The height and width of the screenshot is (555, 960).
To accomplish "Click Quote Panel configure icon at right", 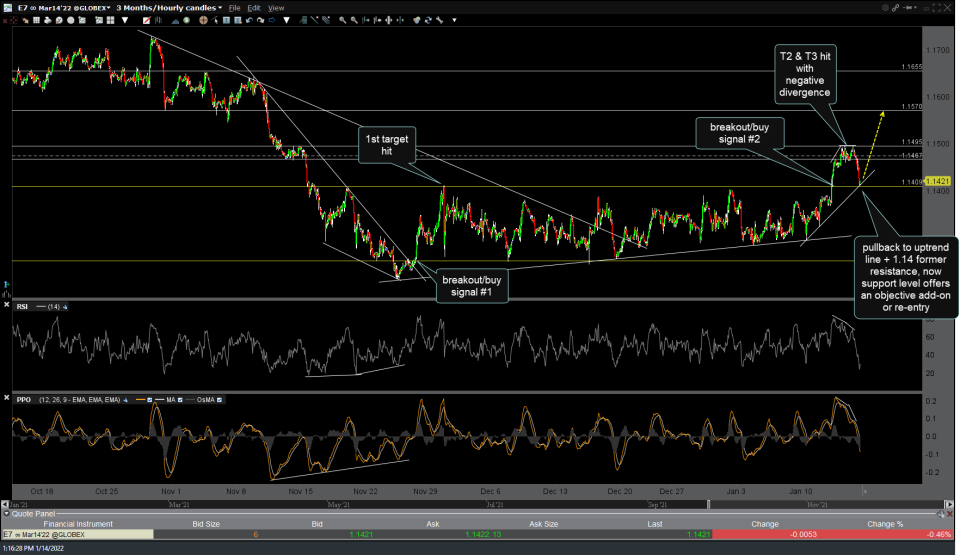I will (x=940, y=514).
